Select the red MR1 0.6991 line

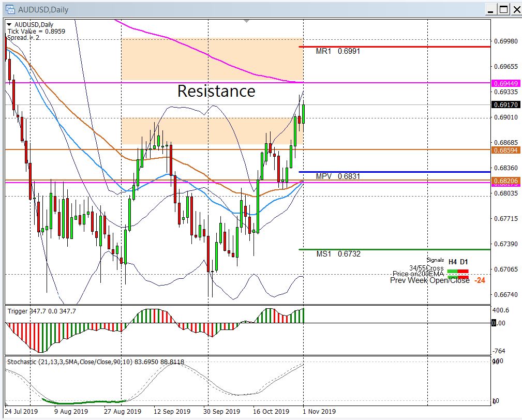point(393,47)
